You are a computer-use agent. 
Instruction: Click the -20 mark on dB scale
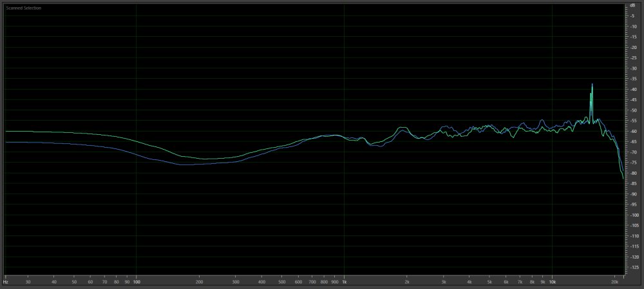[x=634, y=47]
